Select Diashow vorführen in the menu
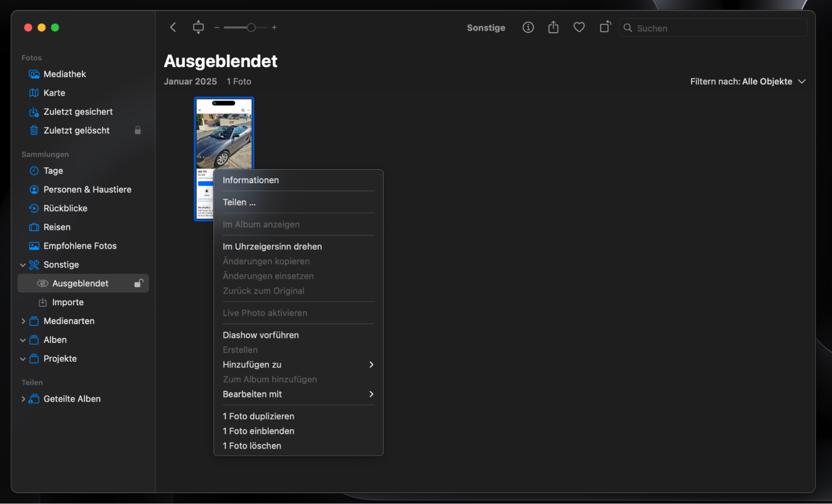 click(261, 335)
